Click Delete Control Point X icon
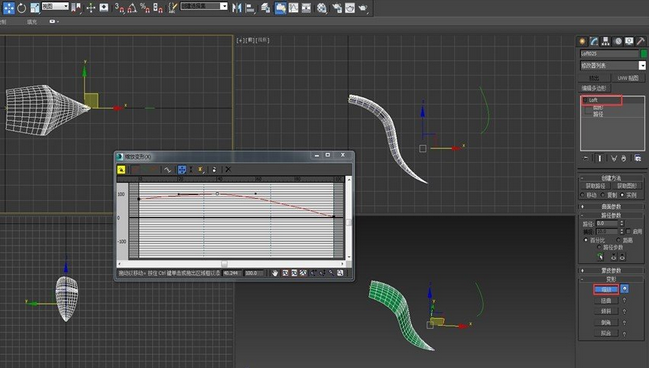Image resolution: width=649 pixels, height=368 pixels. click(228, 170)
